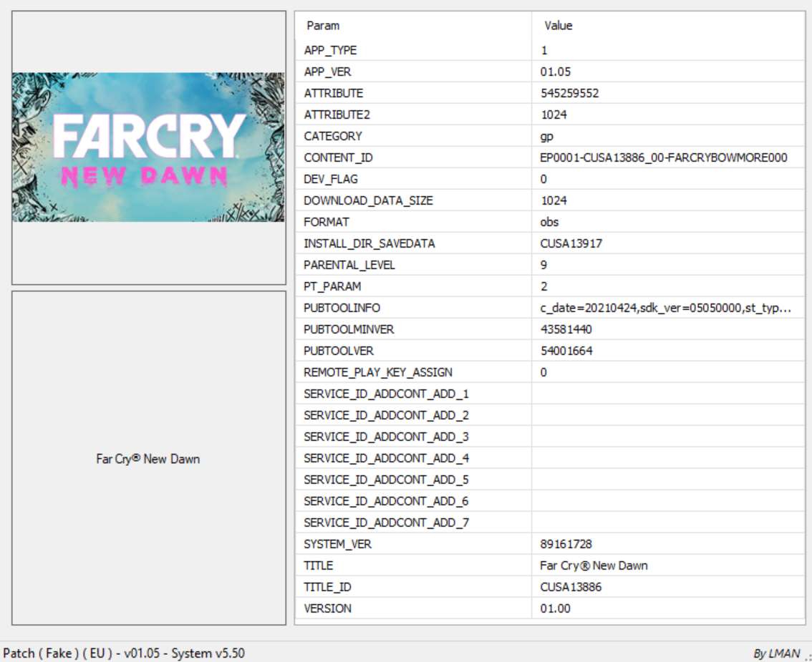Select the PUBTOOLVER parameter

click(338, 351)
